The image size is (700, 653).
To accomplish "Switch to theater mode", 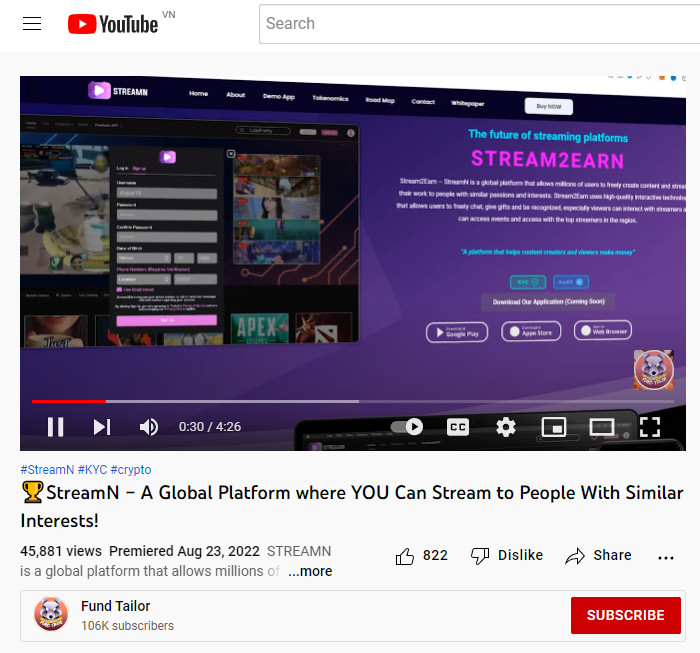I will coord(602,427).
